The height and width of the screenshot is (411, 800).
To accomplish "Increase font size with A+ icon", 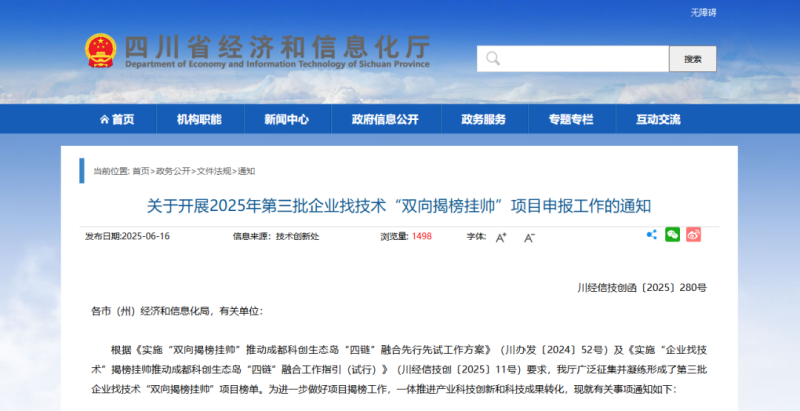I will pos(501,237).
